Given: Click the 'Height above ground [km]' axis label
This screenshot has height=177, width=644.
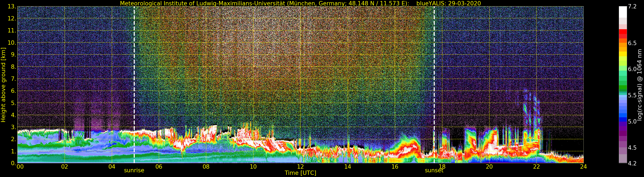Looking at the screenshot, I should coord(3,85).
